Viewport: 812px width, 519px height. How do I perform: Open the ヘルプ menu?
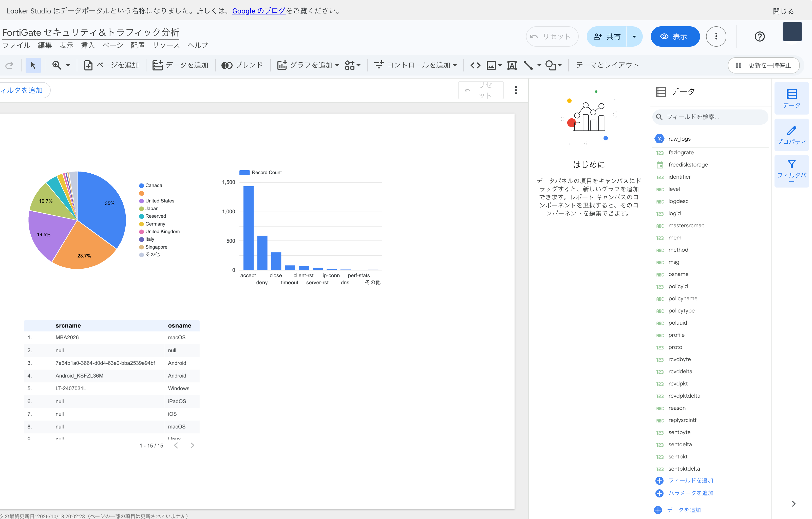(x=198, y=45)
